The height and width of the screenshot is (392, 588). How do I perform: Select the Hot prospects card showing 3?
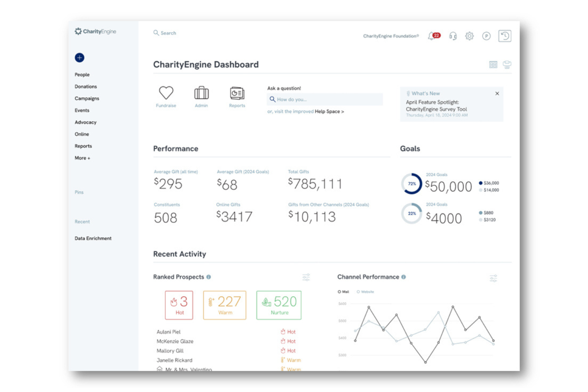[x=179, y=305]
